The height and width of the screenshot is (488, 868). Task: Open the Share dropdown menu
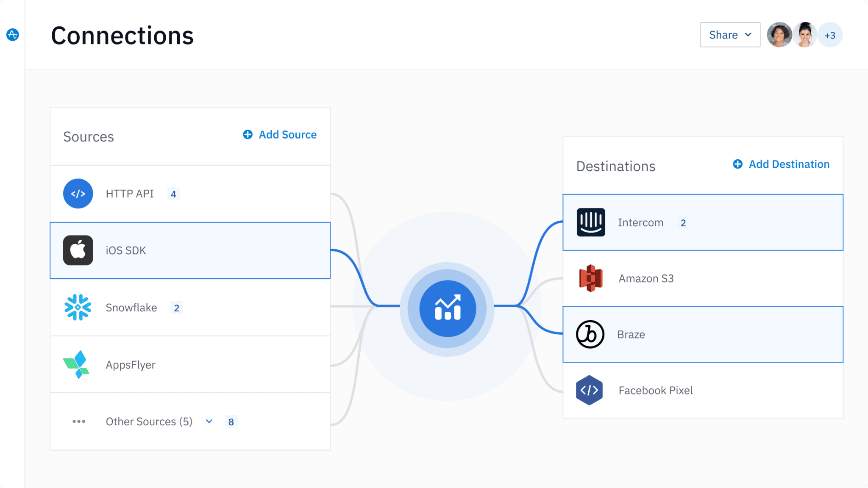730,35
